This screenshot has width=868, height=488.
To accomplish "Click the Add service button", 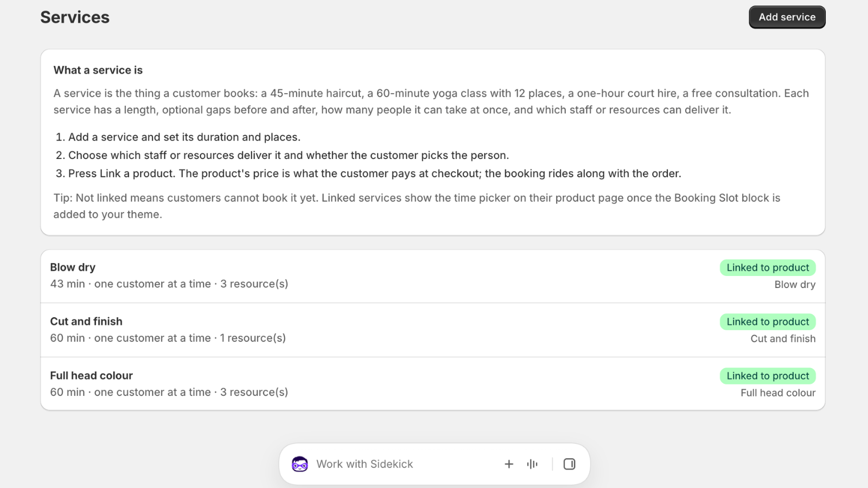I will point(787,17).
